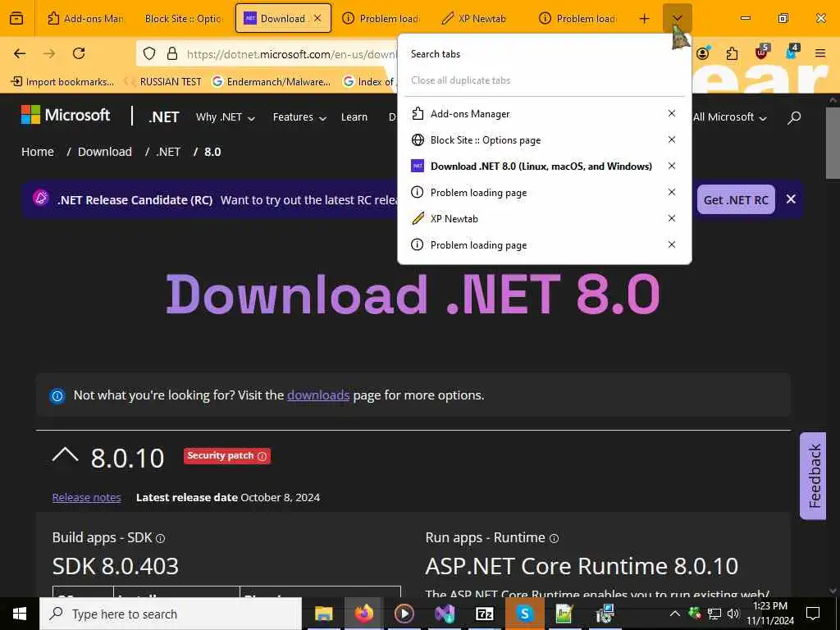This screenshot has height=630, width=840.
Task: Open Firefox View icon at tab bar start
Action: (x=16, y=18)
